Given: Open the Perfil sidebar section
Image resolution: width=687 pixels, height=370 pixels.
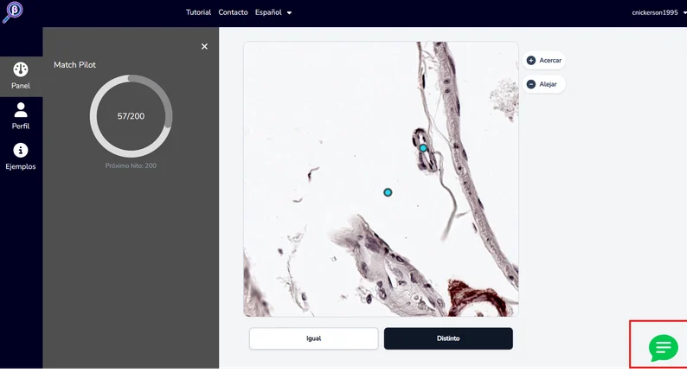Looking at the screenshot, I should click(x=21, y=116).
